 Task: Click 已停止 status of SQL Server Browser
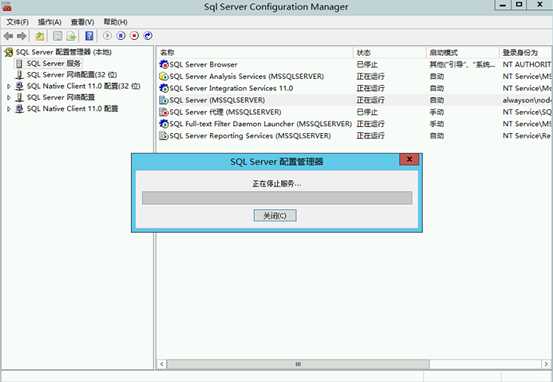367,65
